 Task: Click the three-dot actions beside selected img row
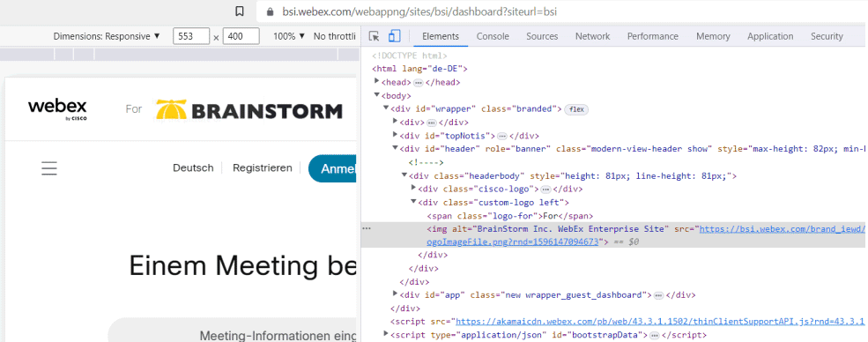coord(366,228)
